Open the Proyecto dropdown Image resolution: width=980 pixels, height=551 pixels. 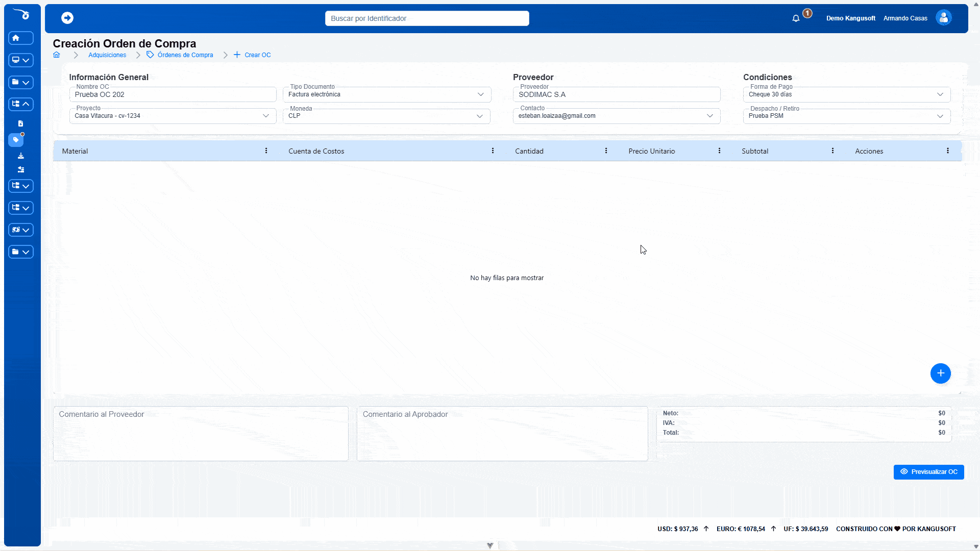[x=173, y=116]
